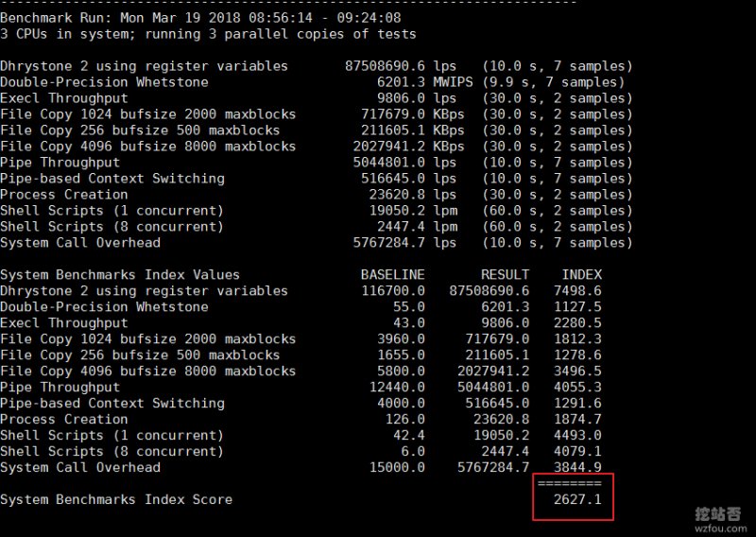Viewport: 756px width, 537px height.
Task: Select the Whetstone baseline "55.0"
Action: point(409,307)
